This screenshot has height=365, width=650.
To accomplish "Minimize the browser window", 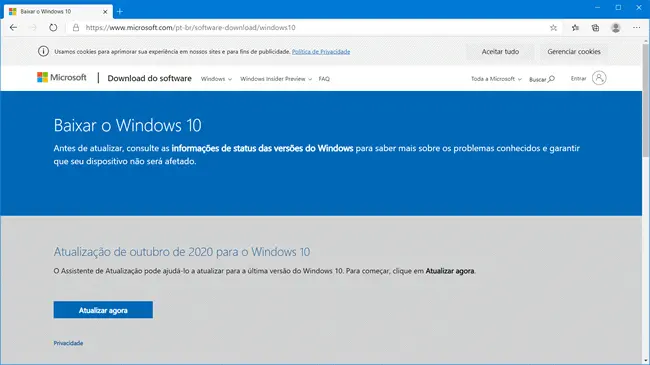I will pyautogui.click(x=597, y=7).
